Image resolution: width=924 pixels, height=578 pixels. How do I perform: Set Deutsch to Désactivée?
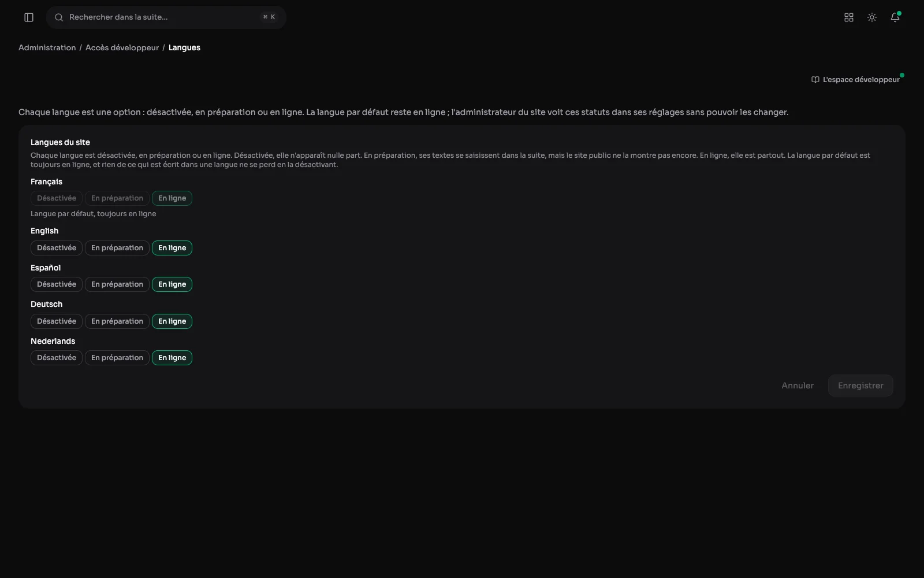coord(57,321)
